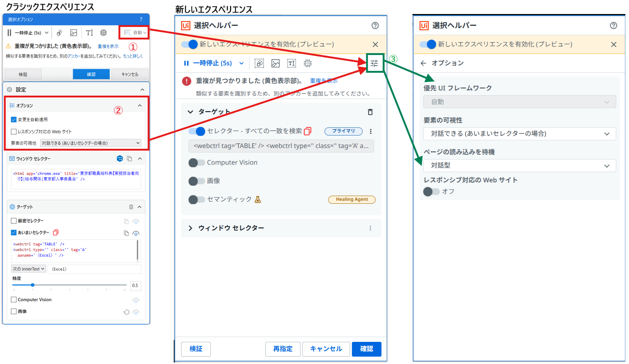Check 画像 checkbox in classic panel
The height and width of the screenshot is (364, 629).
[x=14, y=311]
